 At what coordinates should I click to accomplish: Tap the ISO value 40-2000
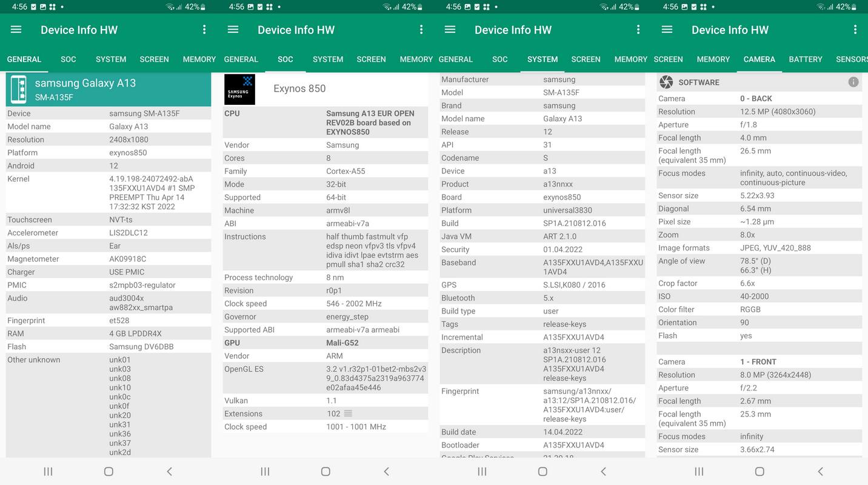pos(755,296)
